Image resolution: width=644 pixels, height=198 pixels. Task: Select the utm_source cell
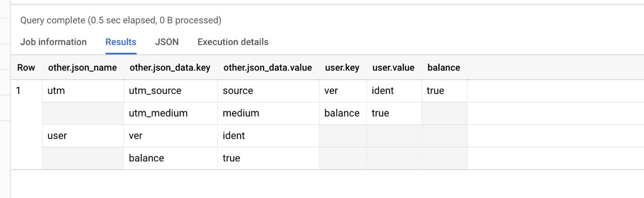171,91
